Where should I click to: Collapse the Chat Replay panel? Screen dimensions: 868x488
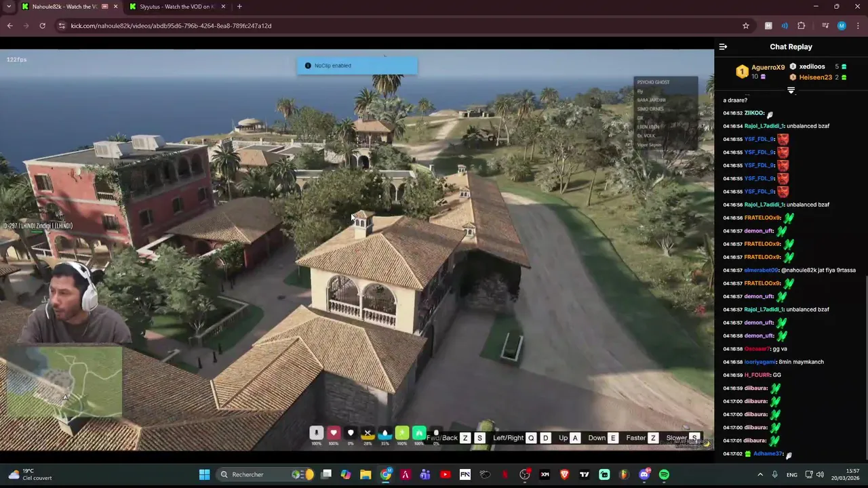(x=723, y=47)
